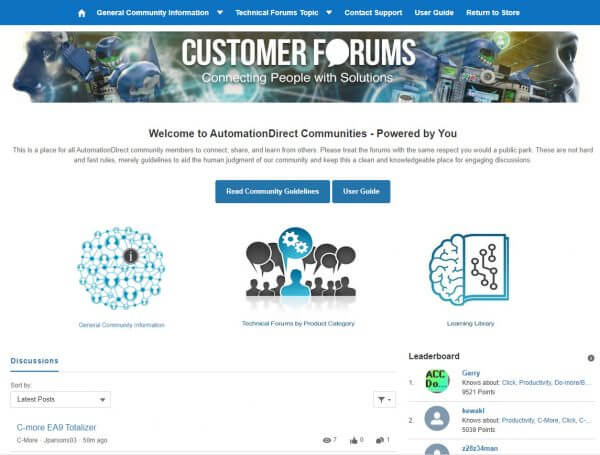This screenshot has width=600, height=455.
Task: Open the Learning Library brain icon
Action: pos(469,269)
